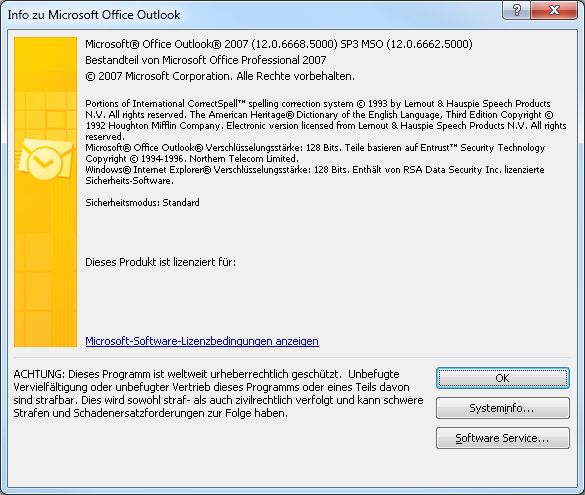
Task: Click the Windows Internet Explorer Verschlüsselungsstärke line
Action: 315,175
